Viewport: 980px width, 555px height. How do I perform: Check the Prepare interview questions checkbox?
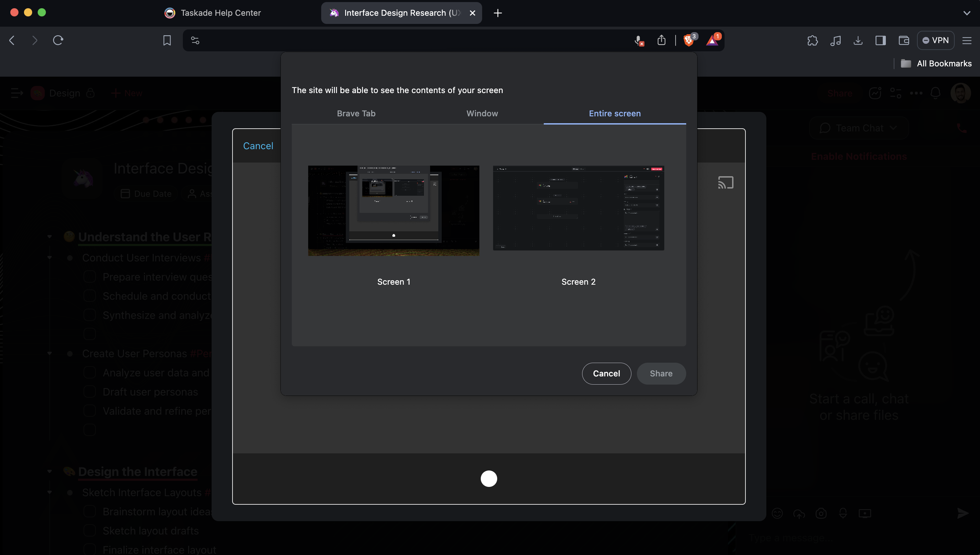click(90, 277)
